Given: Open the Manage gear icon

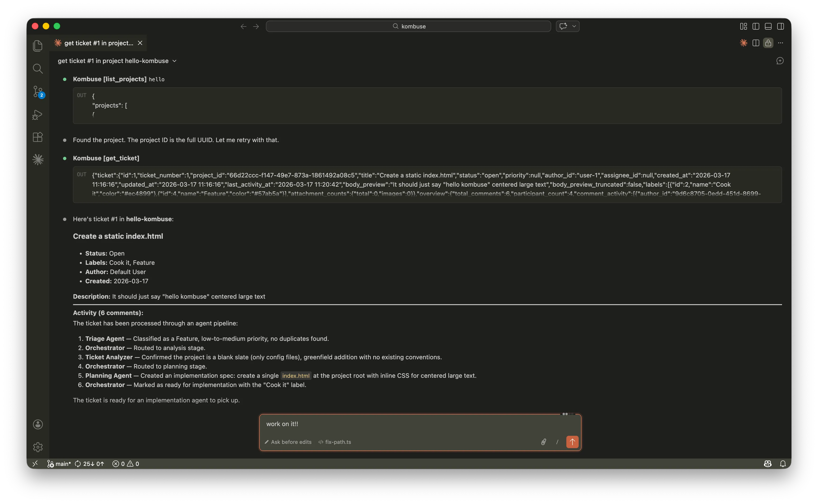Looking at the screenshot, I should pos(38,447).
